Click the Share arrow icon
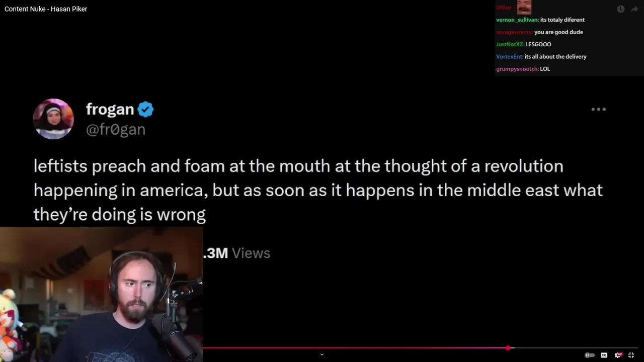Viewport: 644px width, 362px height. pyautogui.click(x=634, y=9)
